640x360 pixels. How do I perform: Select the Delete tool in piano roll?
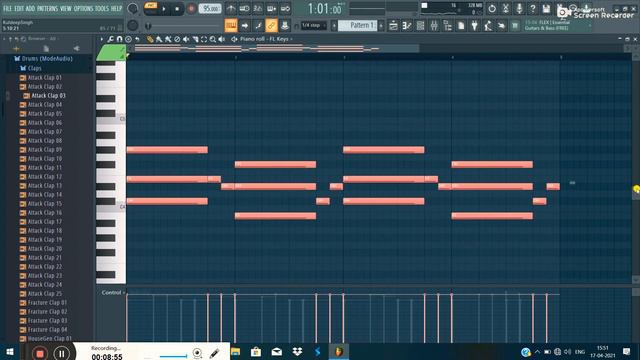click(177, 39)
